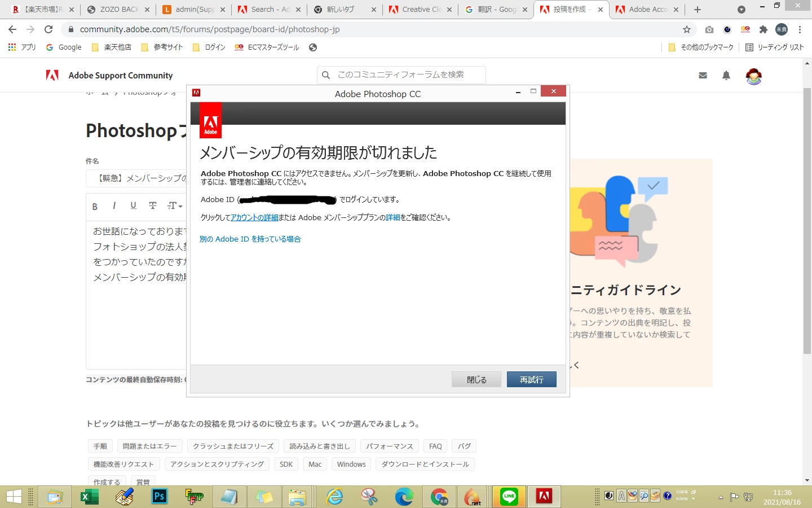The height and width of the screenshot is (508, 812).
Task: Switch to the Google Translate tab
Action: (495, 10)
